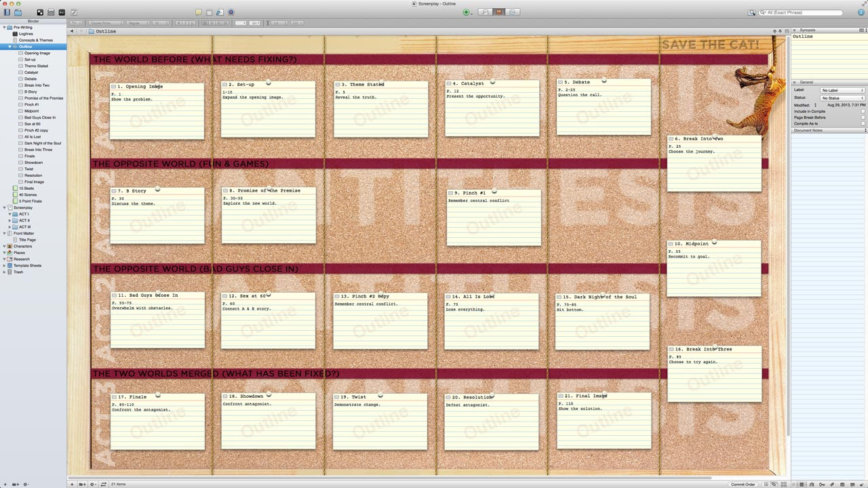Select the 21. Final Image card
Image resolution: width=868 pixels, height=488 pixels.
pos(604,420)
